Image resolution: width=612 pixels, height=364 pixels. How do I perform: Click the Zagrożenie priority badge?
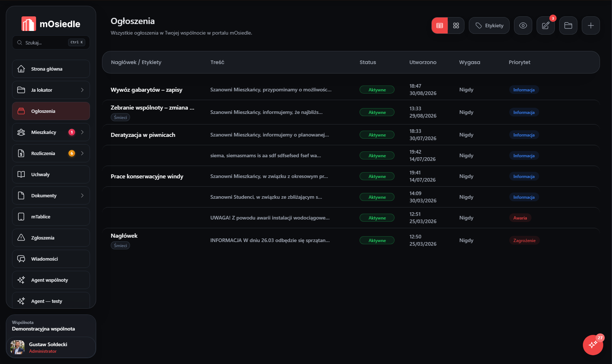click(524, 241)
